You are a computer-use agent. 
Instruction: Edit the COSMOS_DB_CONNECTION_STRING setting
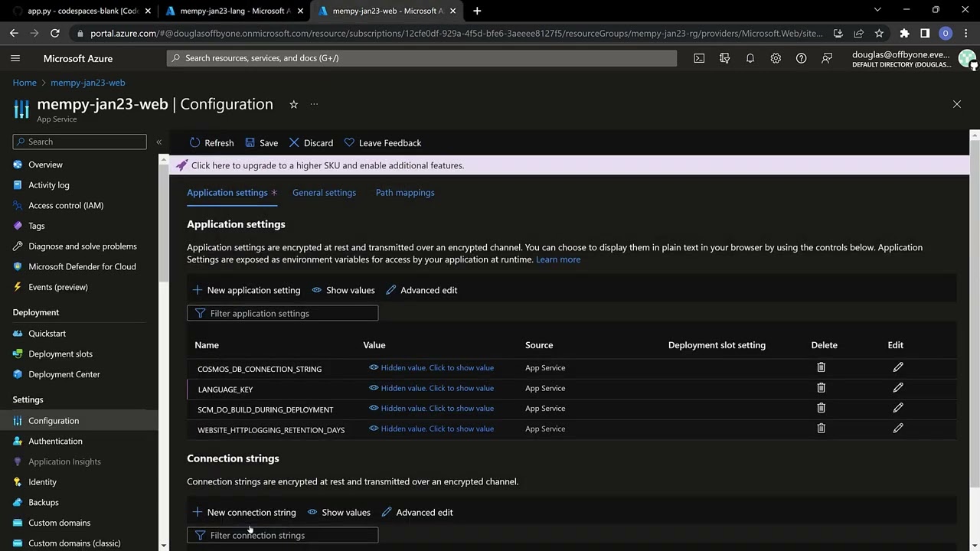[898, 367]
